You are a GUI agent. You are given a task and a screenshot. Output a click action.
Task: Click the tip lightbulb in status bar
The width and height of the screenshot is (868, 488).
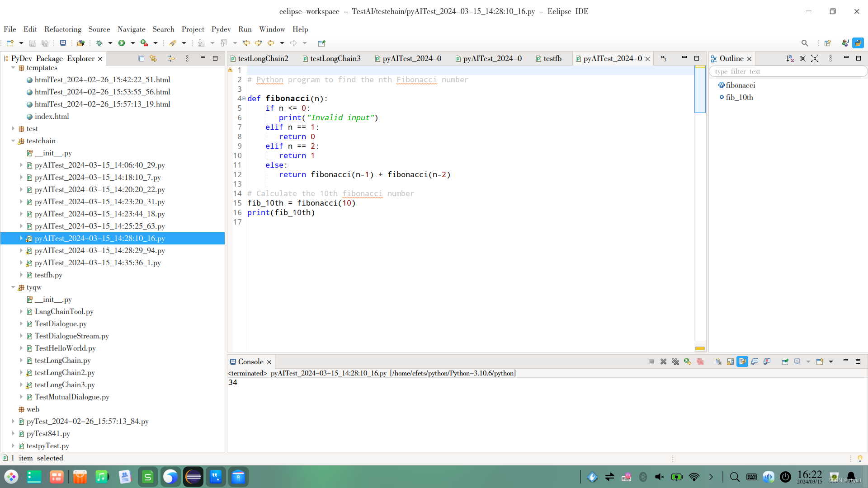(860, 459)
